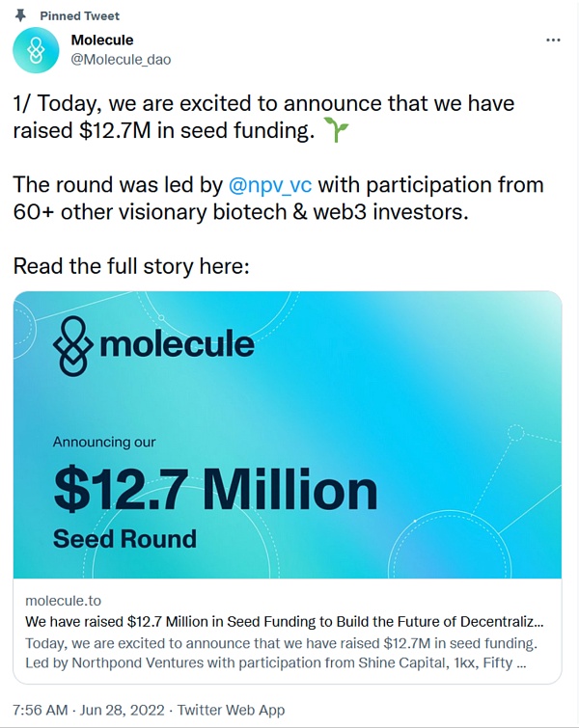The width and height of the screenshot is (579, 728).
Task: Click the card description mentioning Northpond Ventures
Action: [281, 653]
